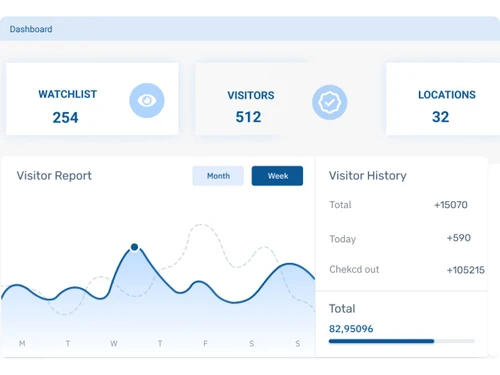Click the 82,95096 total value
This screenshot has width=500, height=375.
pos(351,329)
